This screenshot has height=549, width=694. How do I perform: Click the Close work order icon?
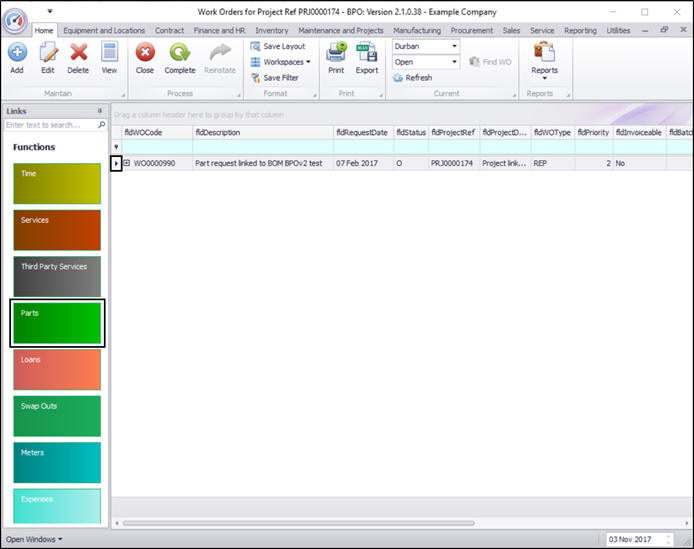(x=145, y=52)
